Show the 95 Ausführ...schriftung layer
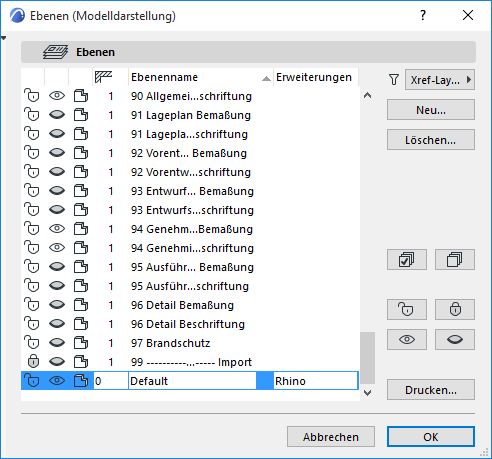The image size is (492, 459). pyautogui.click(x=57, y=286)
